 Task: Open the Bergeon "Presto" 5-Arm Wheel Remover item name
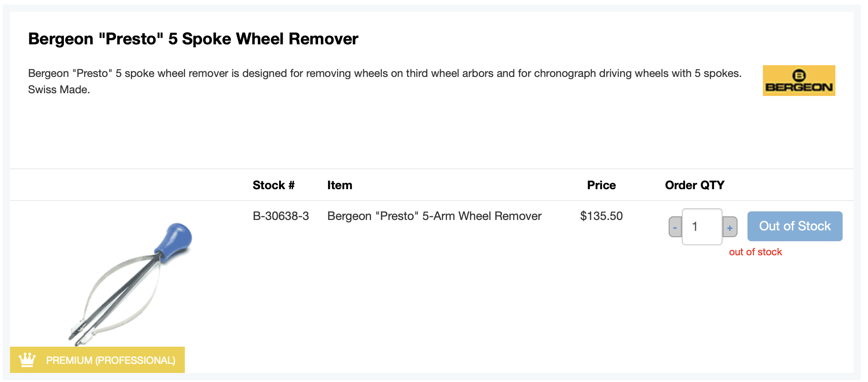pyautogui.click(x=434, y=216)
